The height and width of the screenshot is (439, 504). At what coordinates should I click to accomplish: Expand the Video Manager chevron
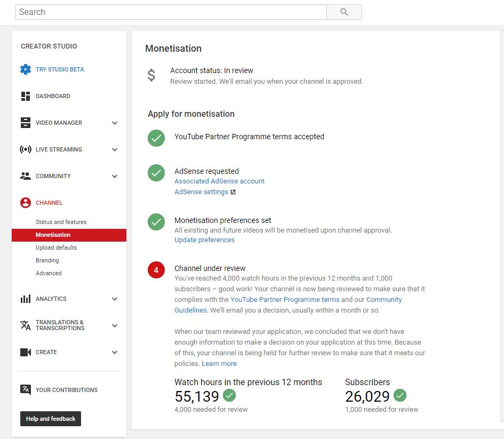point(115,123)
